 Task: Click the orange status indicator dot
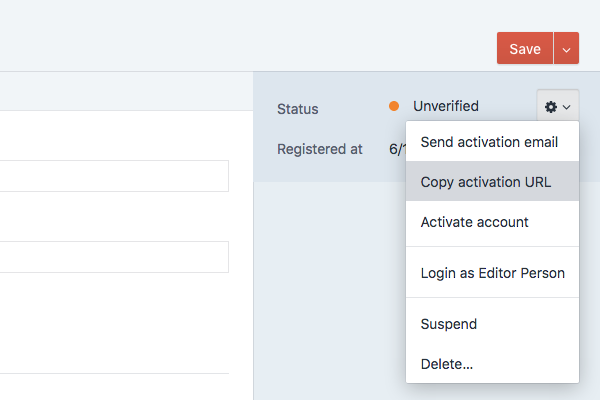[x=394, y=106]
